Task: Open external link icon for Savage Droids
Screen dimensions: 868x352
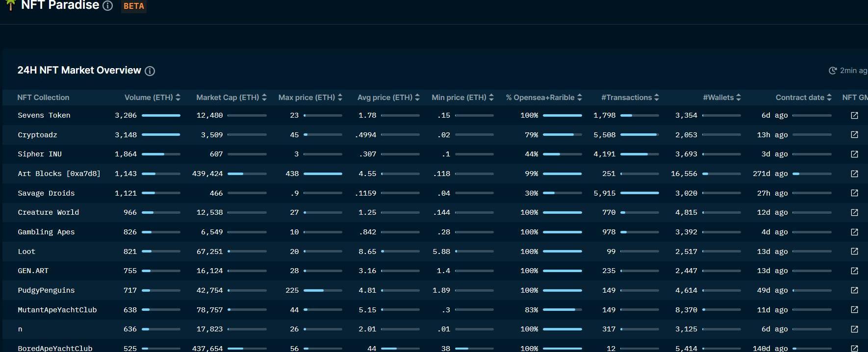Action: (854, 193)
